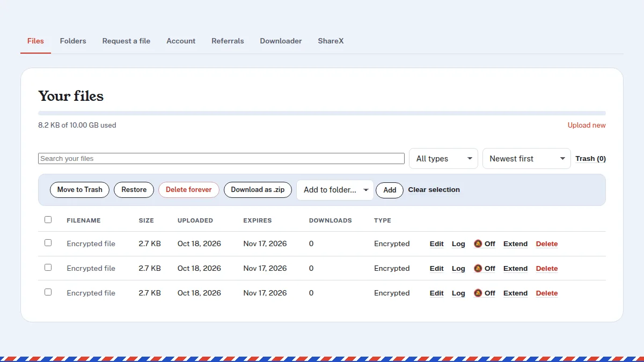This screenshot has height=362, width=644.
Task: Open Log for the third file row
Action: [458, 293]
